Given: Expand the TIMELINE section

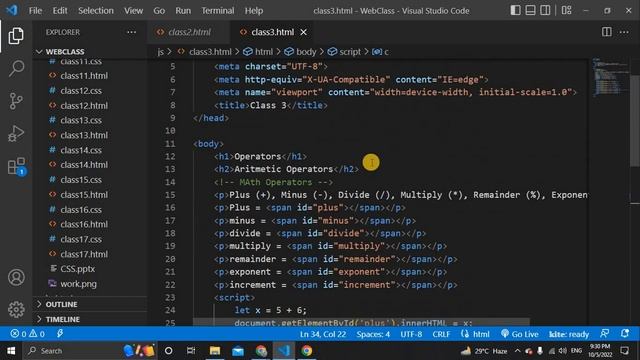Looking at the screenshot, I should 90,319.
